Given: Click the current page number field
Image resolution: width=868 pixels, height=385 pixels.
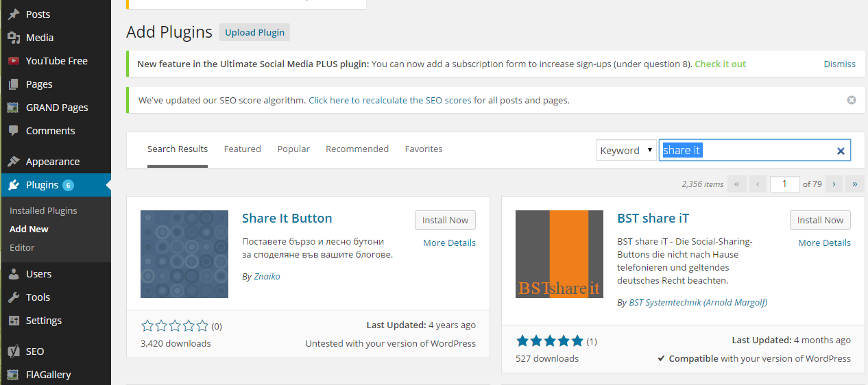Looking at the screenshot, I should click(x=785, y=184).
